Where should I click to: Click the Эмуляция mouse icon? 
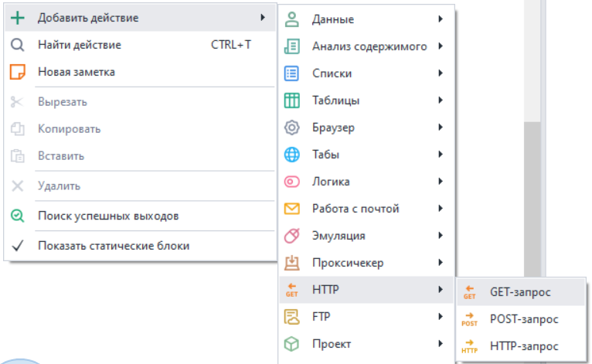(291, 236)
